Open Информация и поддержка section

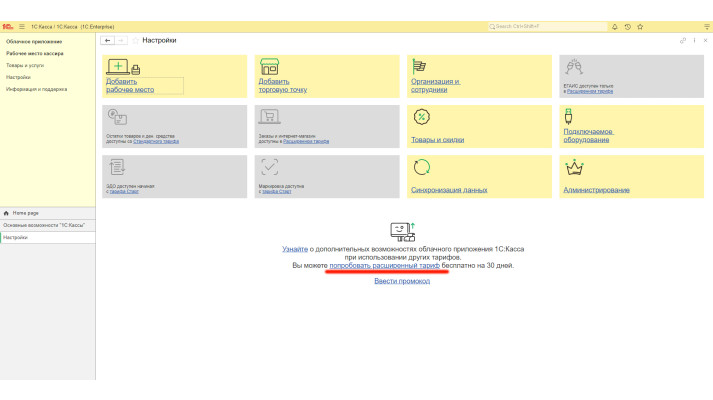coord(36,89)
